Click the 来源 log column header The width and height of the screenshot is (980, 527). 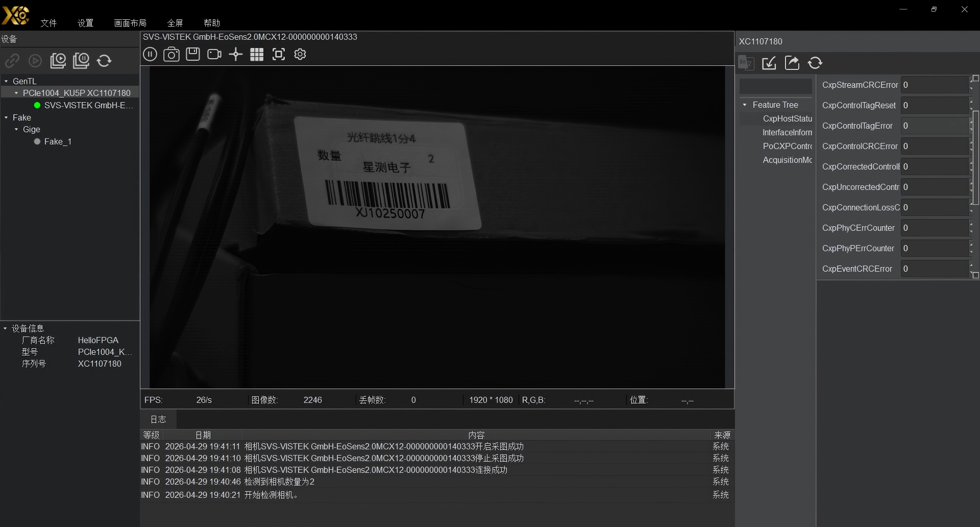[x=722, y=435]
